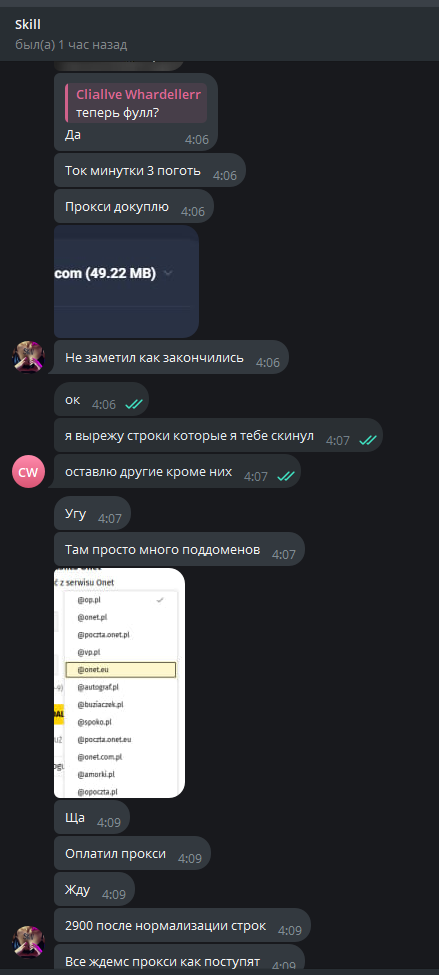
Task: Expand the chevron next to com (49.22 MB)
Action: pyautogui.click(x=167, y=273)
